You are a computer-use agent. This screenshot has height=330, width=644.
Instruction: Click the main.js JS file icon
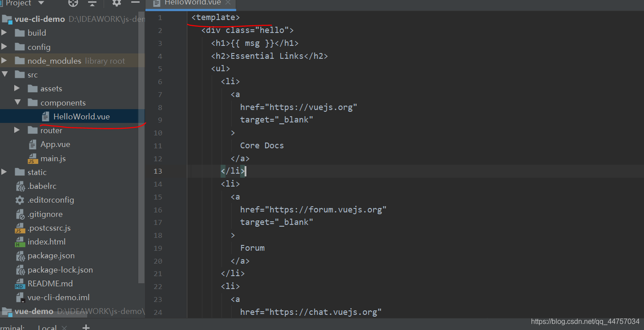[32, 159]
